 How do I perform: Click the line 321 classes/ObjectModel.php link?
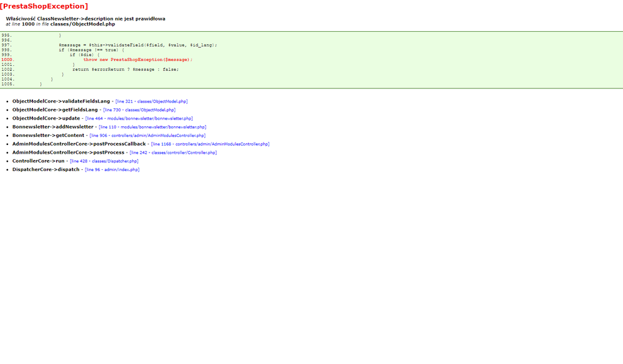coord(151,101)
